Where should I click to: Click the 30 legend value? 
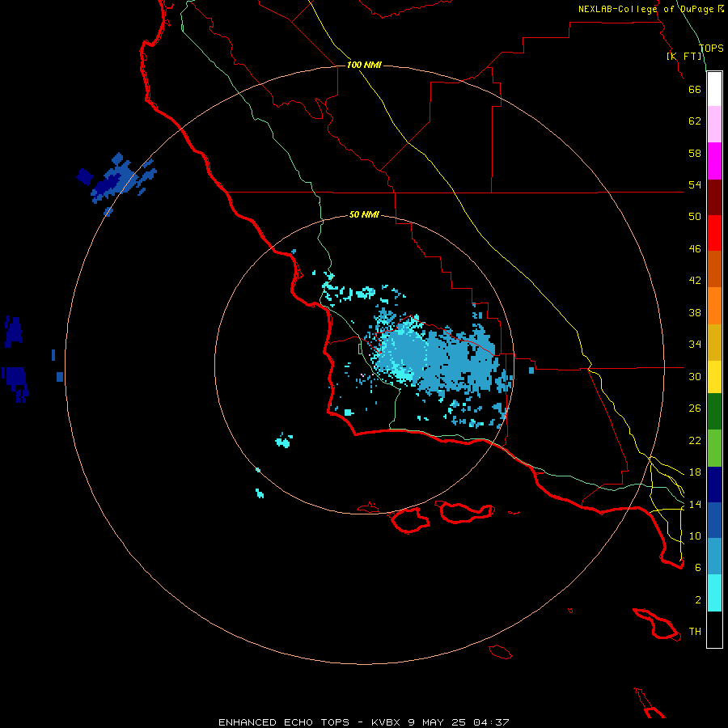click(695, 376)
